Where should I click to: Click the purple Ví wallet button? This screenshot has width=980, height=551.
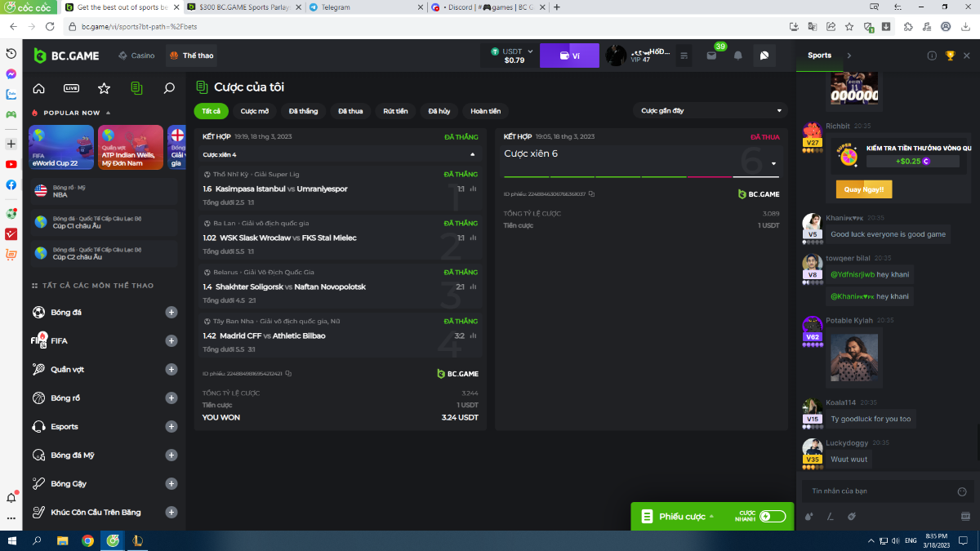(x=569, y=56)
